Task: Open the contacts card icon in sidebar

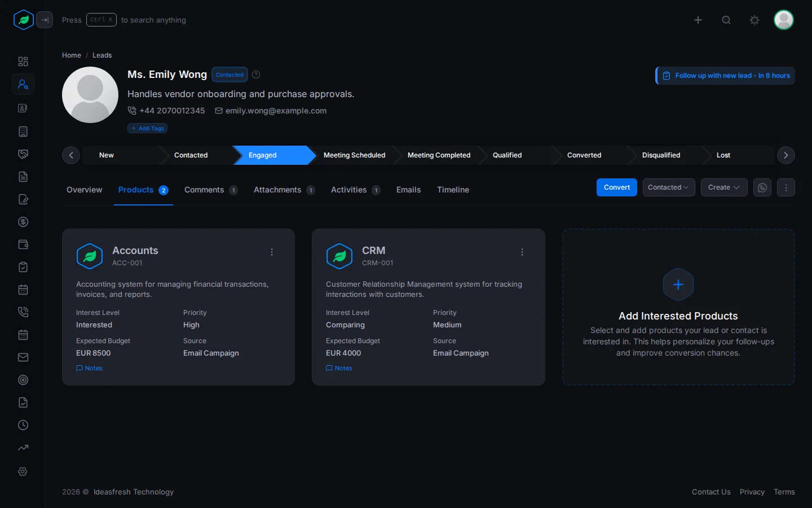Action: point(23,108)
